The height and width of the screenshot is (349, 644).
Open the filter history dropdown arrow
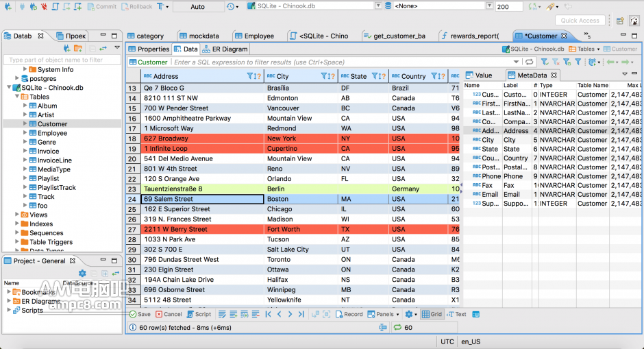pos(516,62)
